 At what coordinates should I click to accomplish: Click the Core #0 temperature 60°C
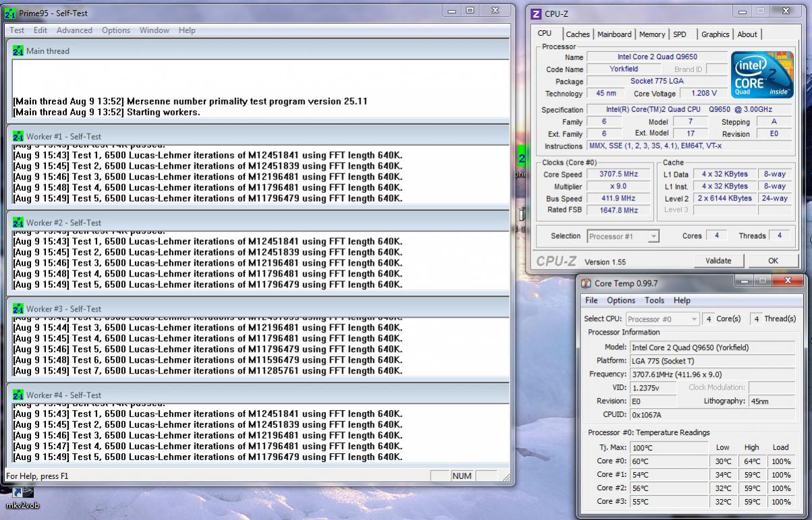[668, 461]
